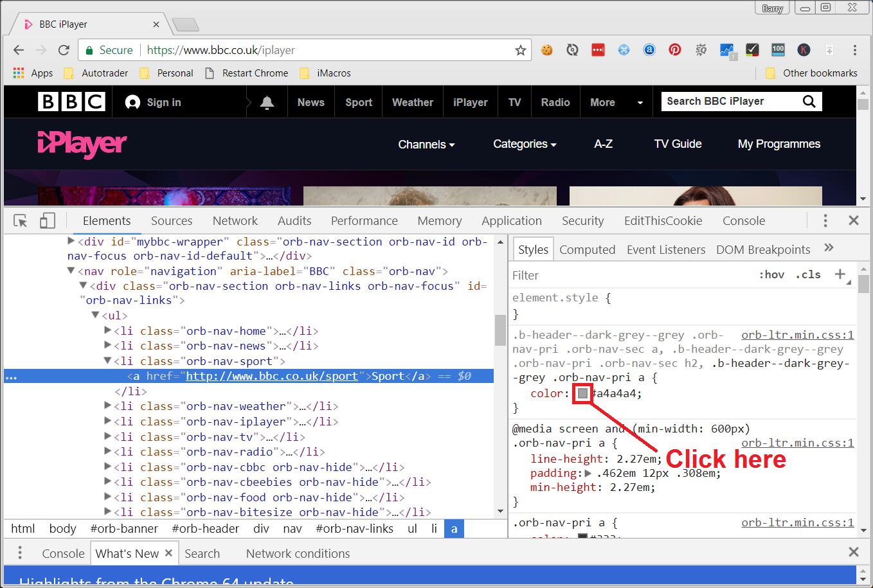Click the black K extension icon

click(804, 49)
